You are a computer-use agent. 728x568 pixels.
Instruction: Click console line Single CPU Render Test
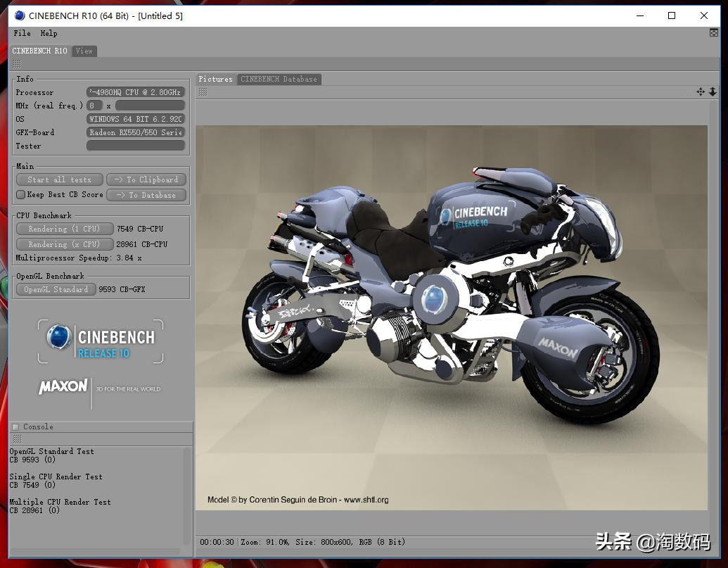[x=56, y=477]
